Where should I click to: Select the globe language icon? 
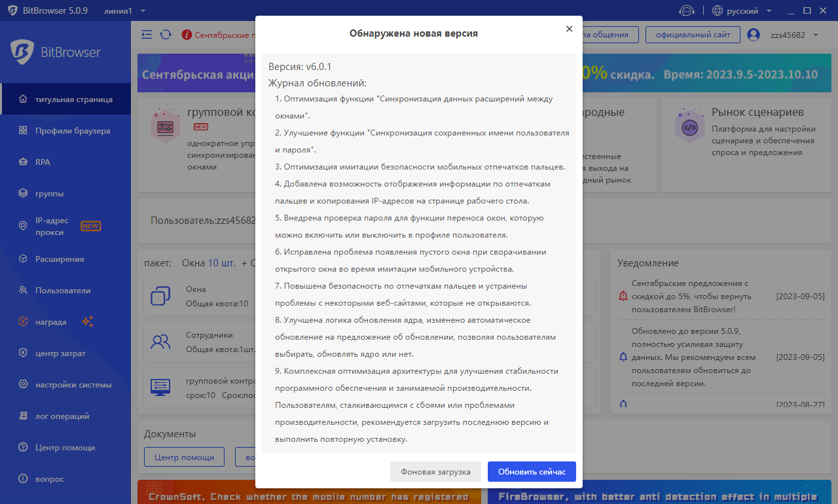tap(718, 10)
